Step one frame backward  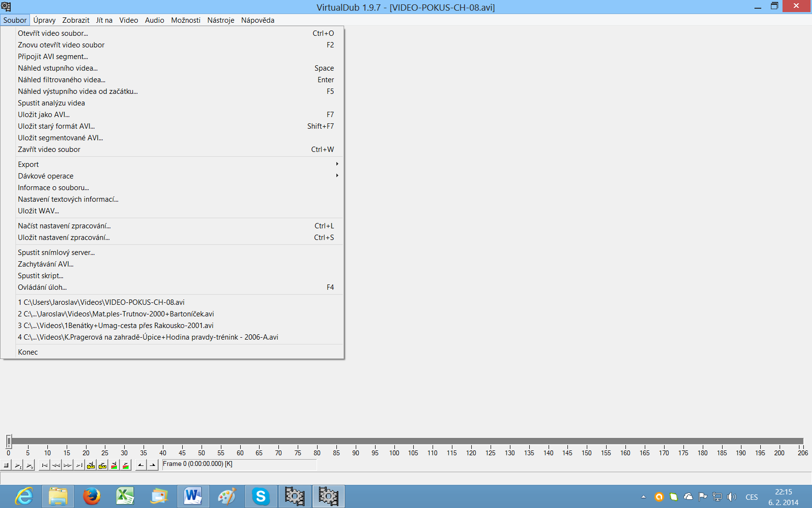click(56, 465)
